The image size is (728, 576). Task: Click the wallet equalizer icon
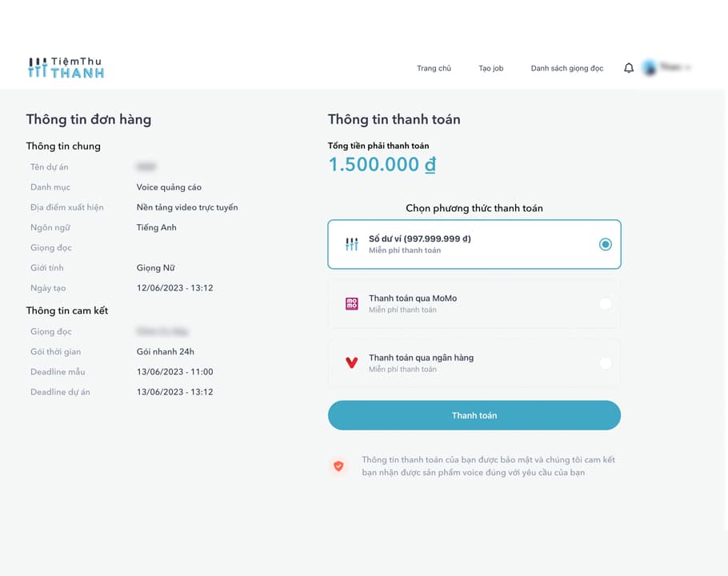352,244
